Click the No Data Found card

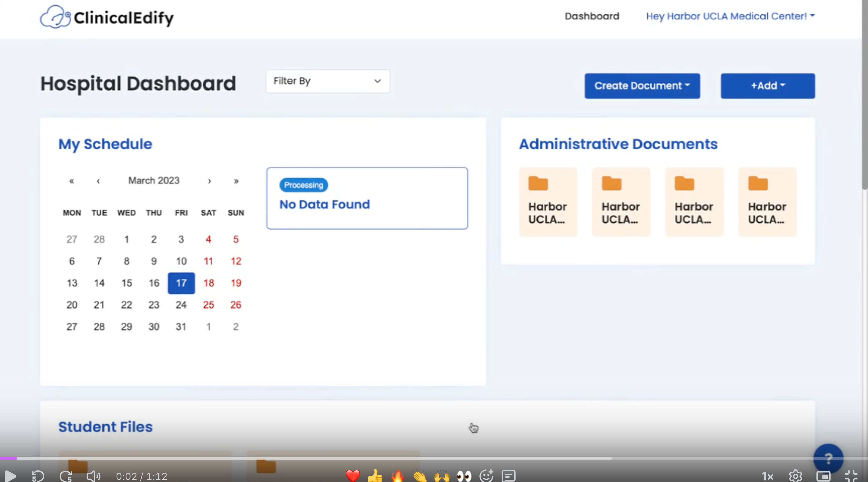tap(367, 199)
